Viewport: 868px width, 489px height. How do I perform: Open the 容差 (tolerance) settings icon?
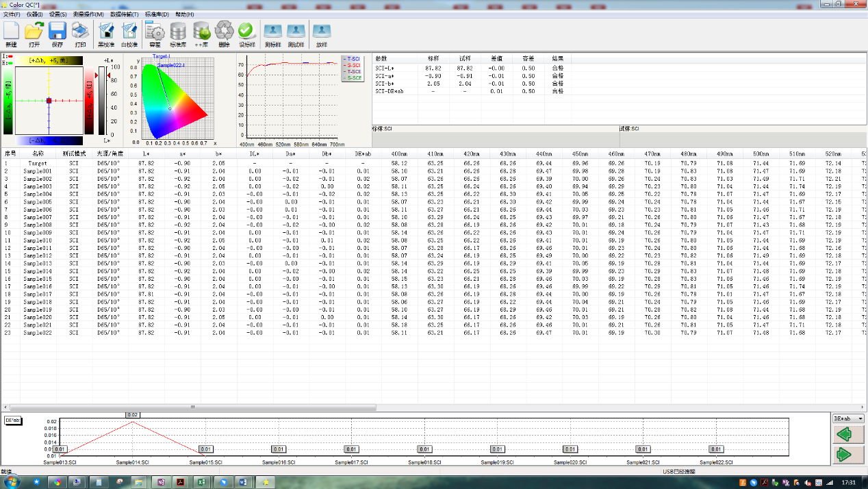point(155,31)
